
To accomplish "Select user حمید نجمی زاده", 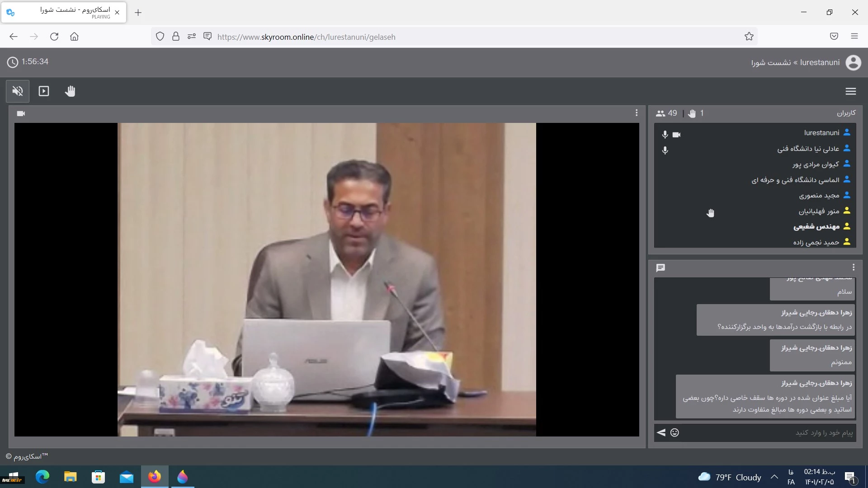I will 755,242.
